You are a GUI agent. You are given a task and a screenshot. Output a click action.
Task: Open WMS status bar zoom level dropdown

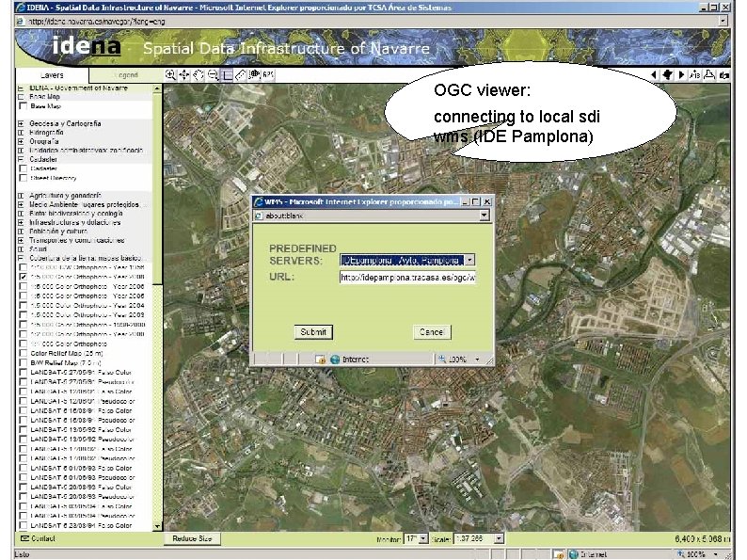(477, 360)
